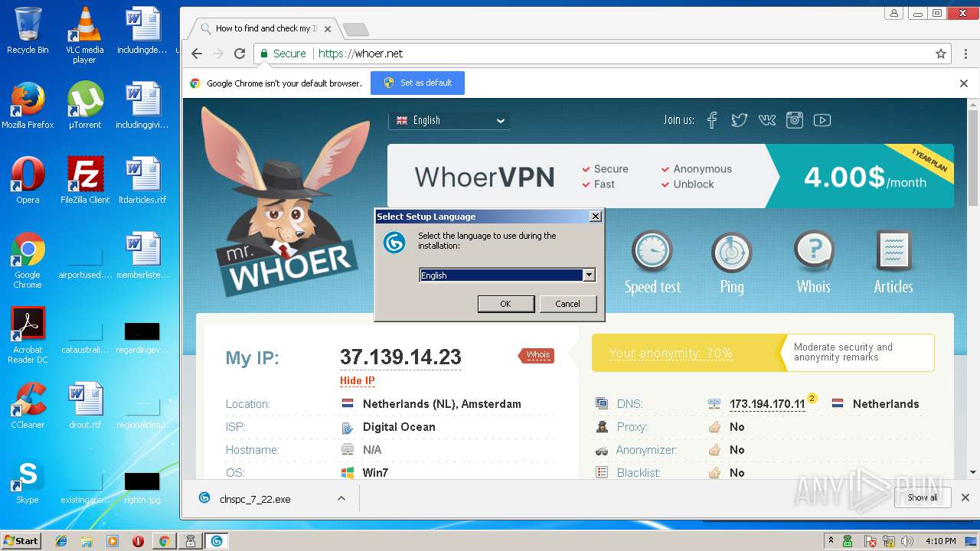Viewport: 980px width, 551px height.
Task: Open the setup language combo box
Action: click(507, 275)
